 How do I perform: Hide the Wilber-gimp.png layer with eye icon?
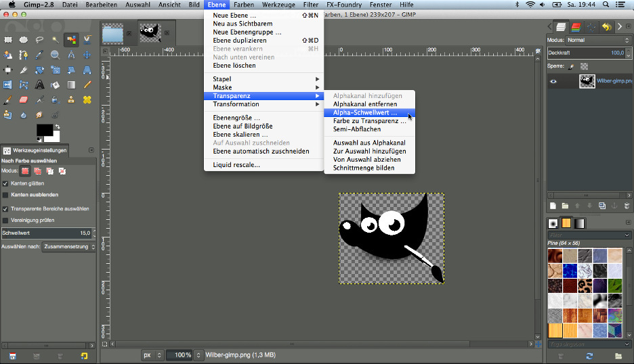(553, 81)
